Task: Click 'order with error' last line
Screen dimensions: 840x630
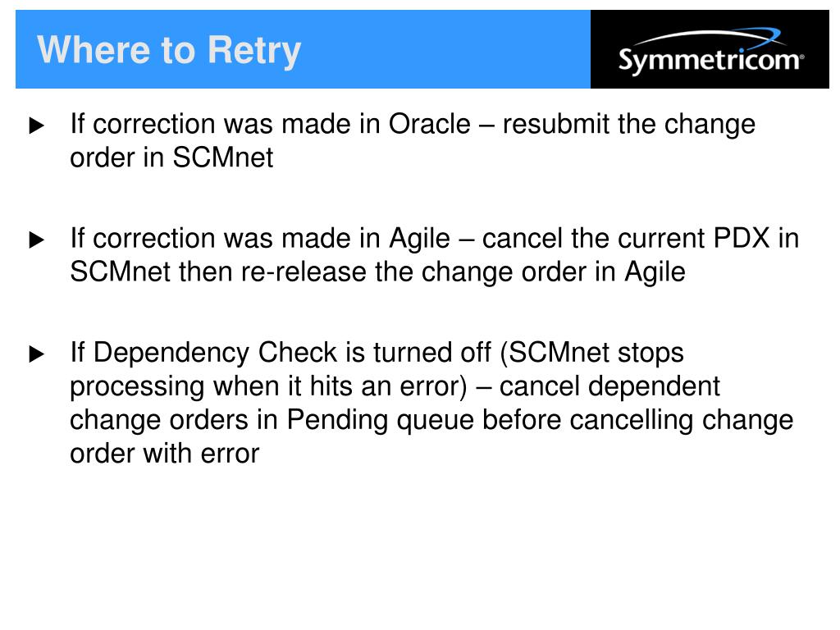Action: point(164,454)
